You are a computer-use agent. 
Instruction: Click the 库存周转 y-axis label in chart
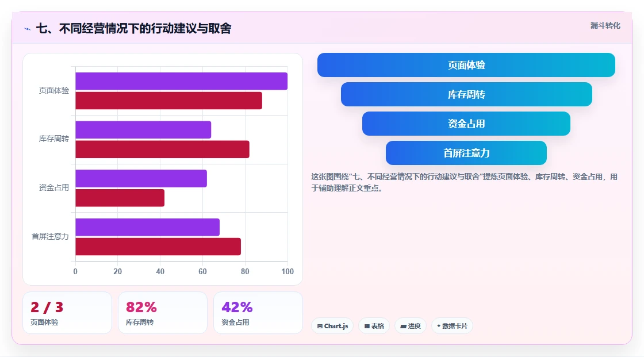coord(54,139)
